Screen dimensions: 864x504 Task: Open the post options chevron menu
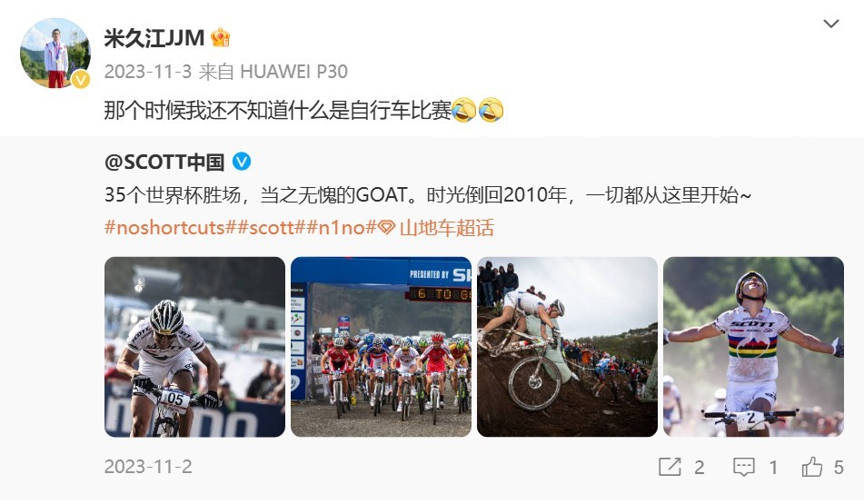(830, 24)
